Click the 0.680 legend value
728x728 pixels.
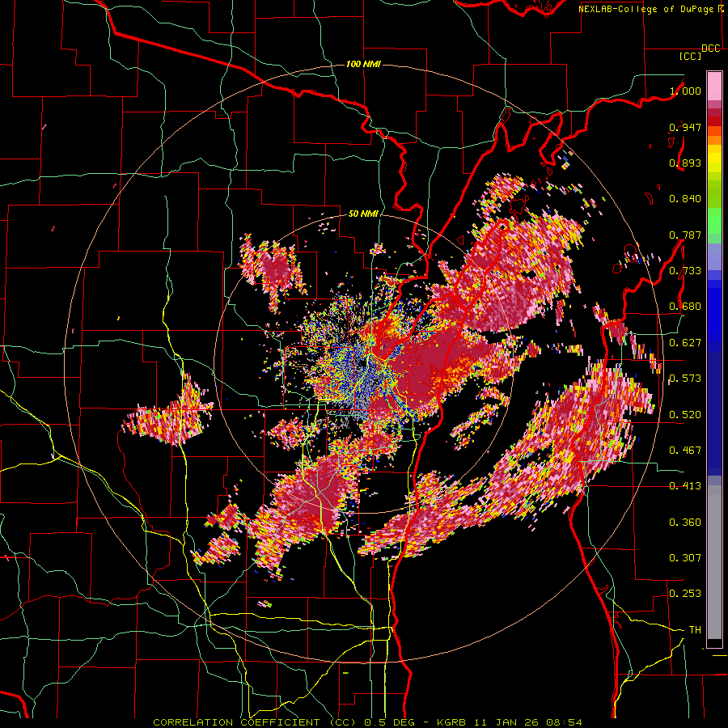click(685, 307)
